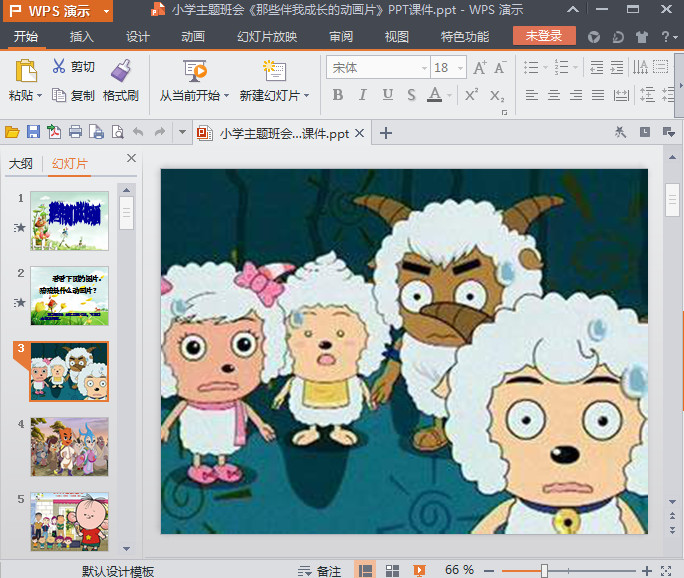The image size is (684, 578).
Task: Justify text alignment
Action: pos(598,95)
